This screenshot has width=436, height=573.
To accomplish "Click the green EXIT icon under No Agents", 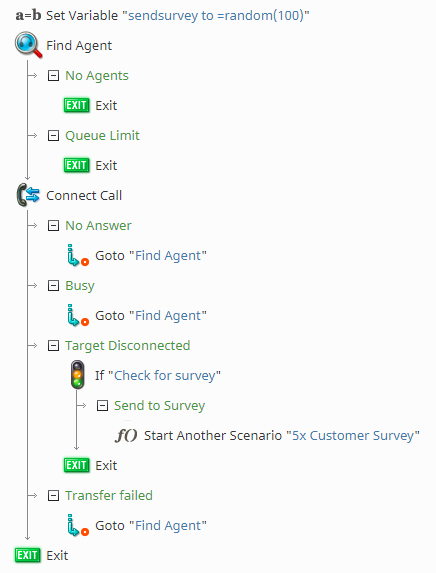I will [x=76, y=105].
